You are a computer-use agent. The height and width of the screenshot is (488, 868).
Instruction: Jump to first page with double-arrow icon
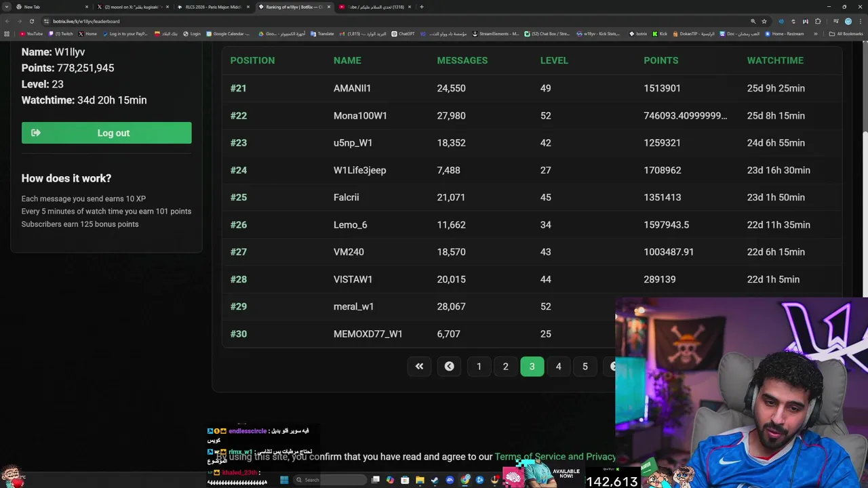click(419, 366)
